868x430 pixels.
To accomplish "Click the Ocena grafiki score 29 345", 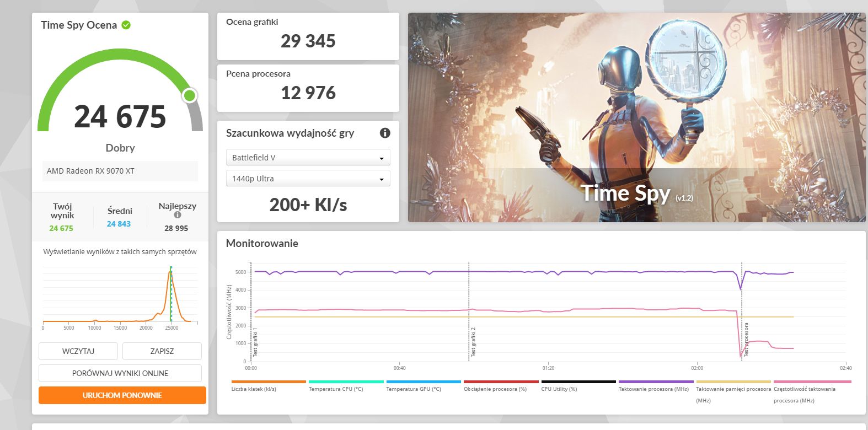I will pyautogui.click(x=308, y=41).
